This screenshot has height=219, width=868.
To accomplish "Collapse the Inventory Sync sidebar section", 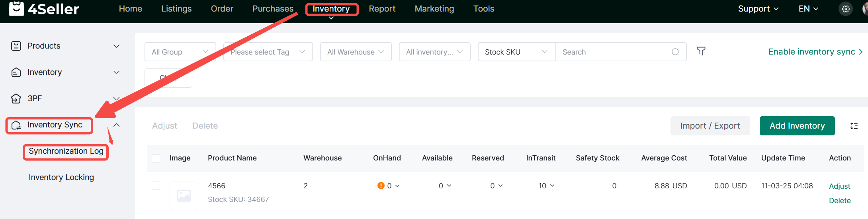I will (x=116, y=125).
